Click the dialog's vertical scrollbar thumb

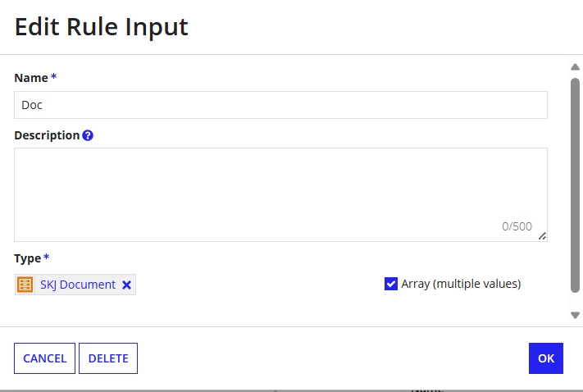click(575, 185)
